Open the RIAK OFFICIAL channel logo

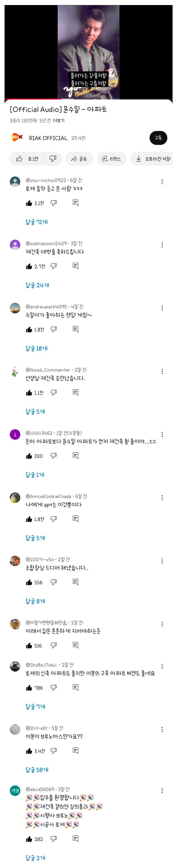pyautogui.click(x=17, y=138)
